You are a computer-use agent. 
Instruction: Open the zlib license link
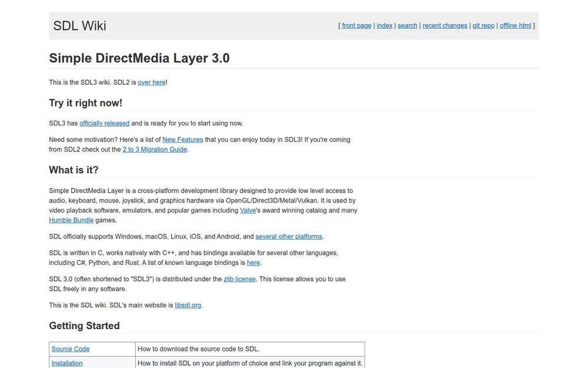click(240, 279)
